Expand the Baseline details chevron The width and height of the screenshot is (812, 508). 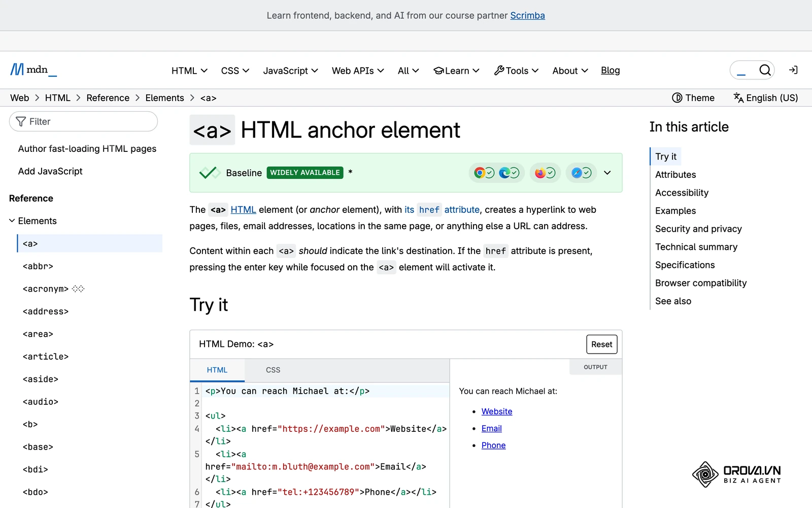click(607, 173)
